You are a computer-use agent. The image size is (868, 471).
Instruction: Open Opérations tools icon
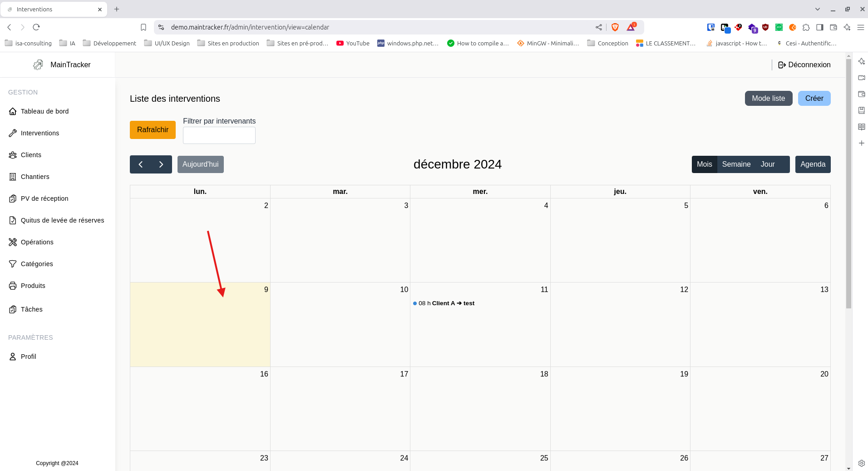pos(13,242)
